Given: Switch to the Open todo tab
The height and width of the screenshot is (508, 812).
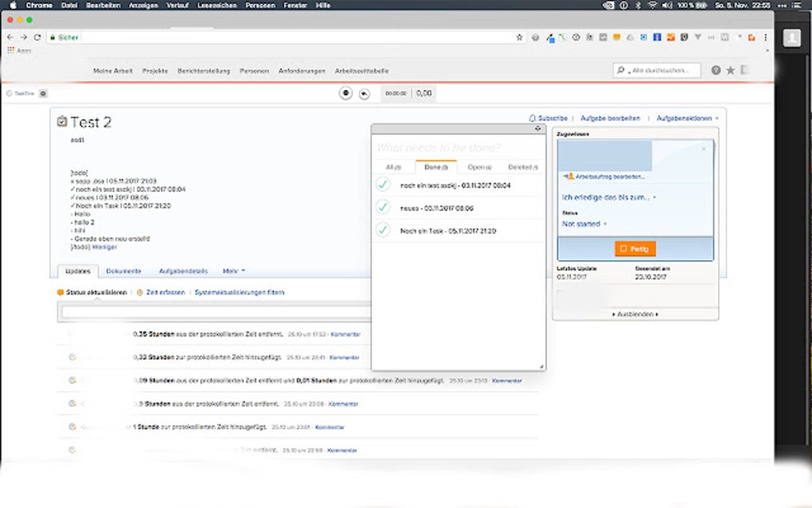Looking at the screenshot, I should pos(479,167).
